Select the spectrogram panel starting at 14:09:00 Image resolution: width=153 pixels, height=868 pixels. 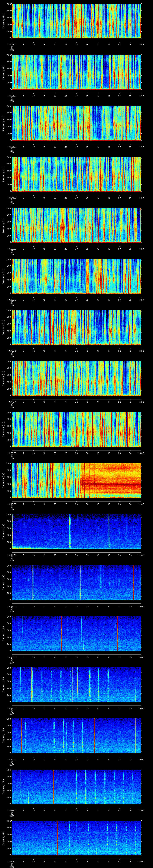77,429
